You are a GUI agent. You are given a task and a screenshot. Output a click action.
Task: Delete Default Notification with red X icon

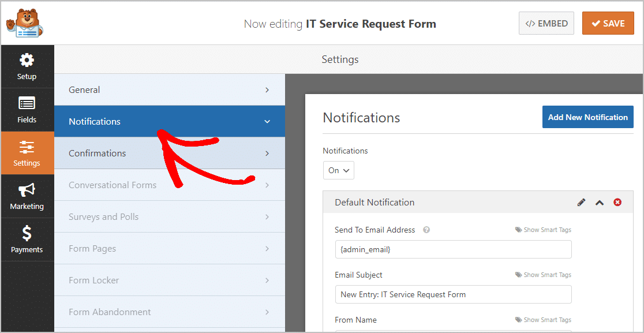pos(617,202)
